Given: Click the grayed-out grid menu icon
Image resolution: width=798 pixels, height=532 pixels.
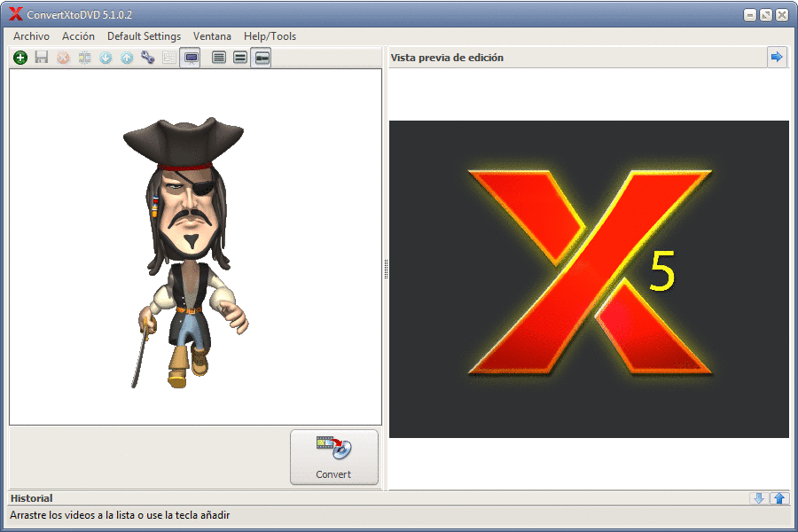Looking at the screenshot, I should tap(169, 58).
